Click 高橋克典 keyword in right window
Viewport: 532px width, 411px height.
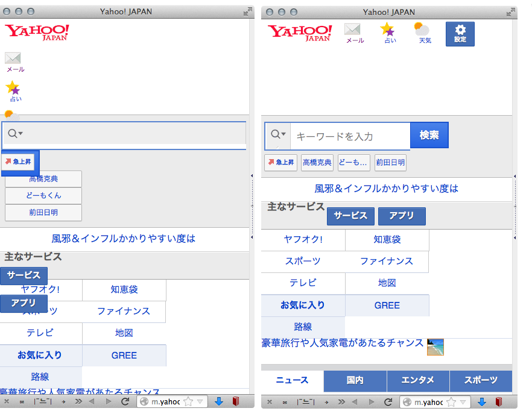(x=317, y=163)
